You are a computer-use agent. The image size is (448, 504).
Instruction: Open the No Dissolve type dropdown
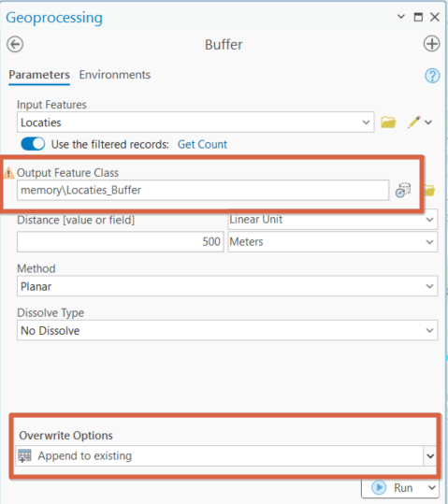click(227, 330)
